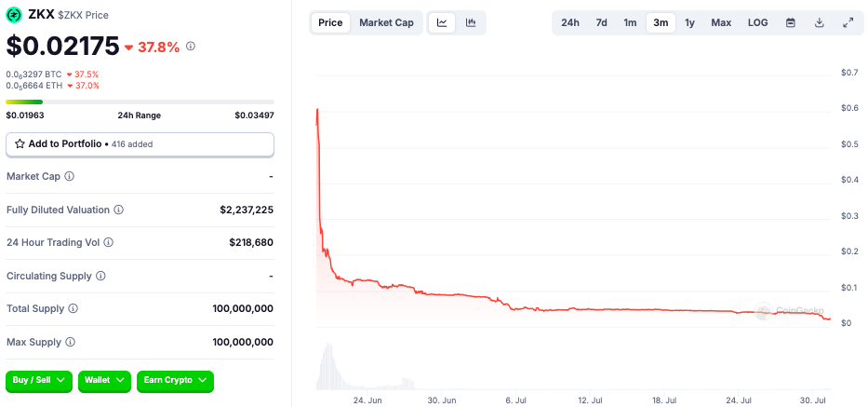Viewport: 868px width, 407px height.
Task: Click the Total Supply info icon
Action: coord(73,308)
